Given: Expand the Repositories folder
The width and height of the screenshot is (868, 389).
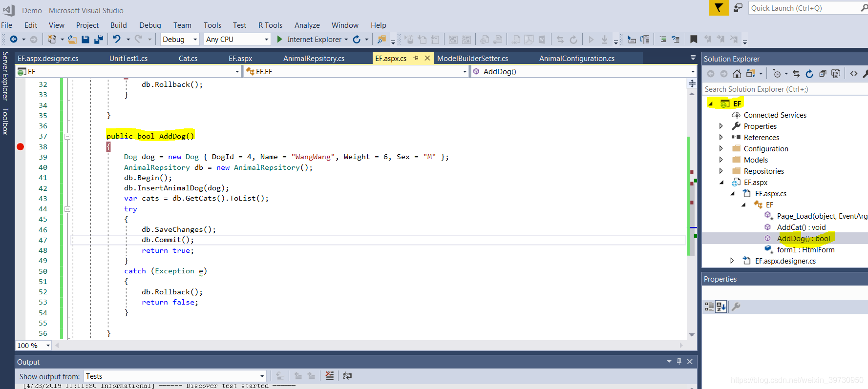Looking at the screenshot, I should [721, 171].
